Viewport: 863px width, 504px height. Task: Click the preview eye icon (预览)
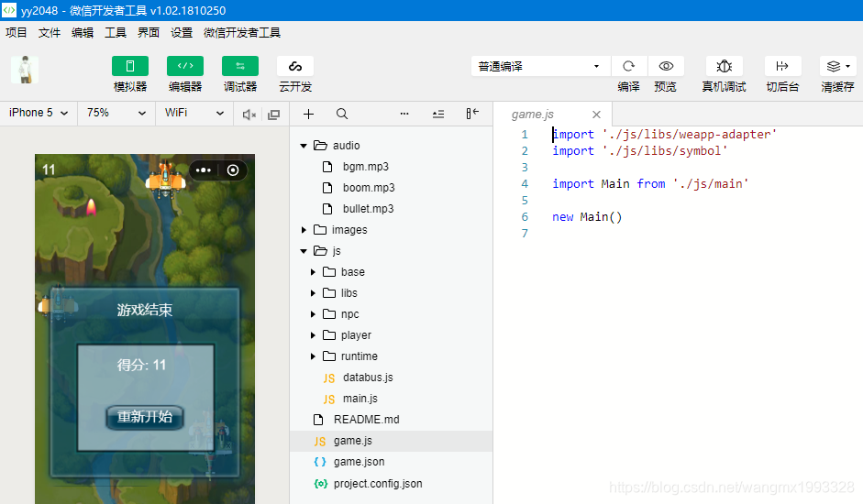coord(666,67)
